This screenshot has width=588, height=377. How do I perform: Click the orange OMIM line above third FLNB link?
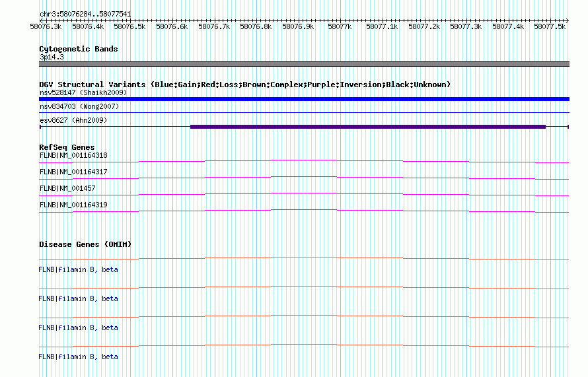click(304, 317)
